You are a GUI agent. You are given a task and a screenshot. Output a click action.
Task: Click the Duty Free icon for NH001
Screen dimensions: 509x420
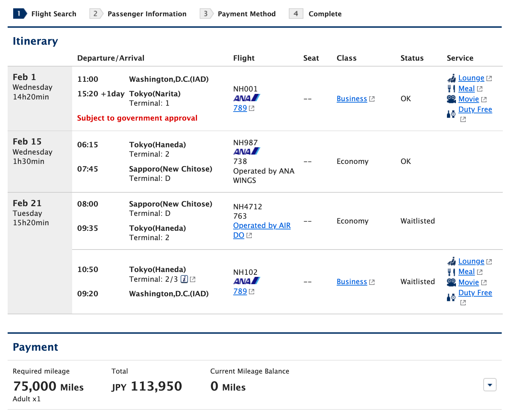point(451,114)
